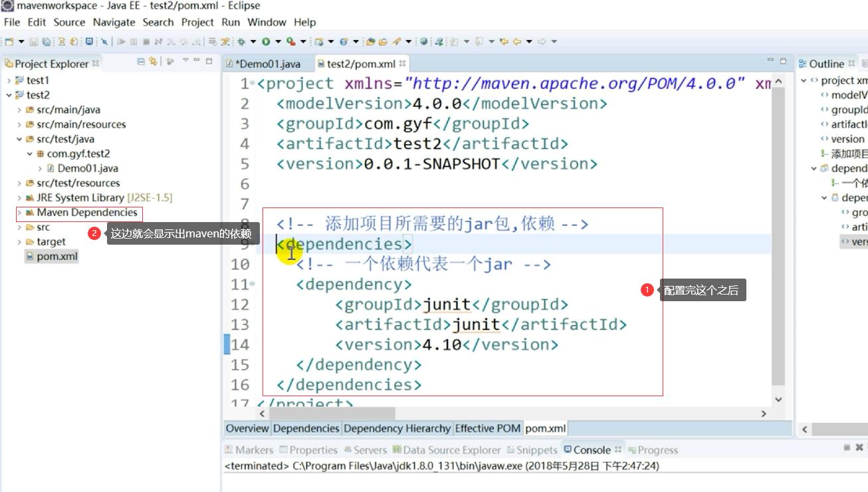Close the test2/pom.xml editor tab

[x=402, y=64]
